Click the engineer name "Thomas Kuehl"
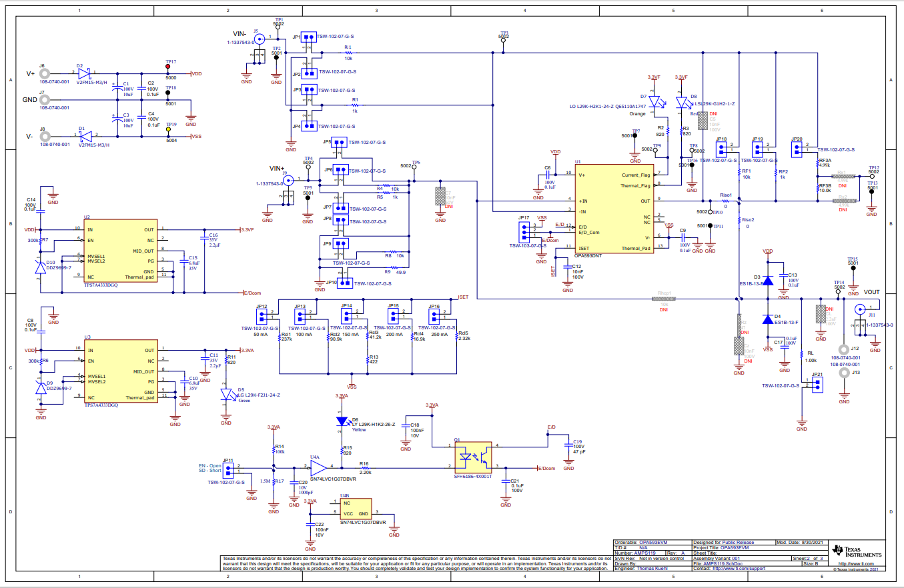904x588 pixels. point(651,569)
